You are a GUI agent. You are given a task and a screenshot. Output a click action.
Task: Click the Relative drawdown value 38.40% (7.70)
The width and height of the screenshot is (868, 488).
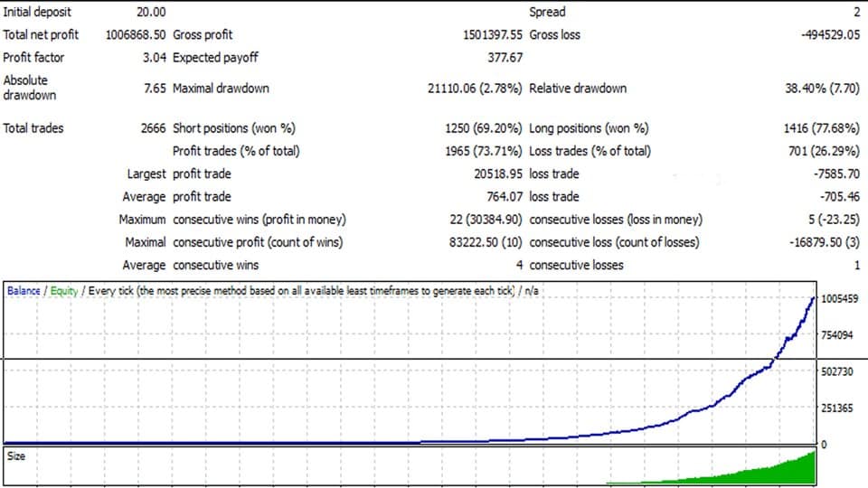tap(823, 89)
